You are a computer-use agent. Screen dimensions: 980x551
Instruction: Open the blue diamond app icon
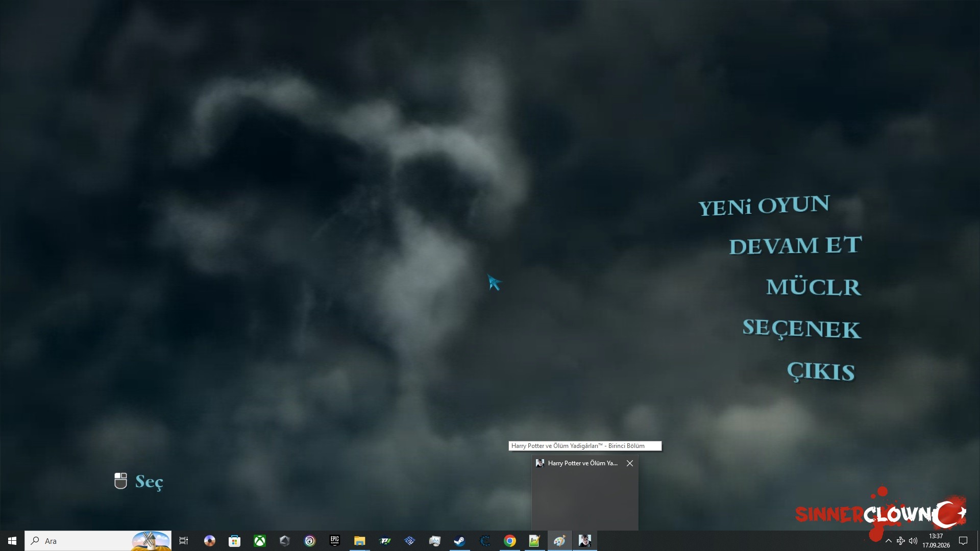tap(410, 541)
